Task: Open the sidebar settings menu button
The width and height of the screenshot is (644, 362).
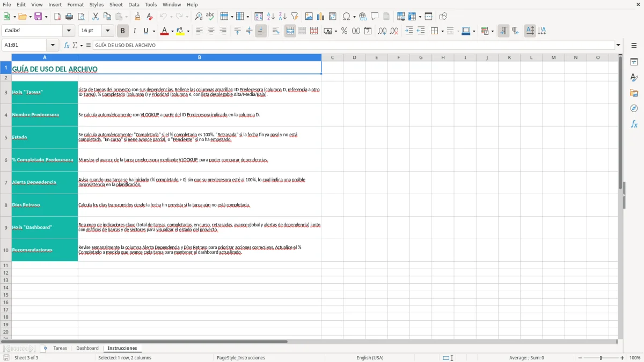Action: (x=634, y=46)
